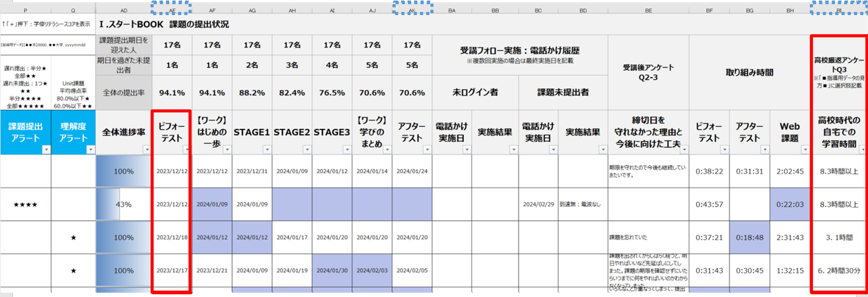
Task: Open filter for 高校時代の自宅での学習時間
Action: [x=862, y=150]
